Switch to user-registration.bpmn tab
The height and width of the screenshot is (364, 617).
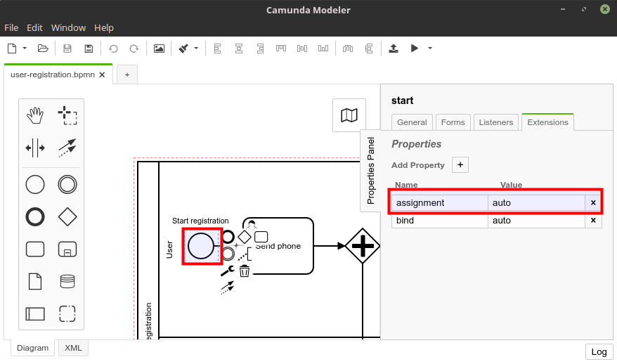tap(53, 74)
